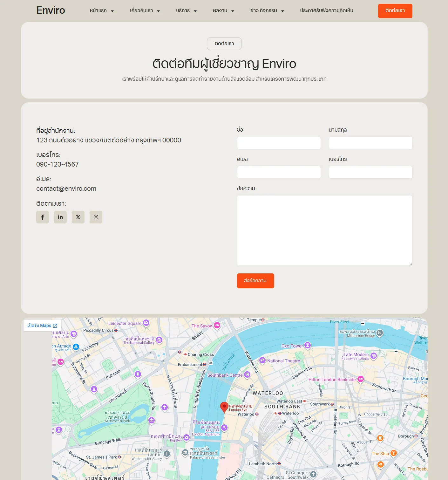
Task: Click the SEA LIFE London Aquarium marker
Action: (225, 428)
